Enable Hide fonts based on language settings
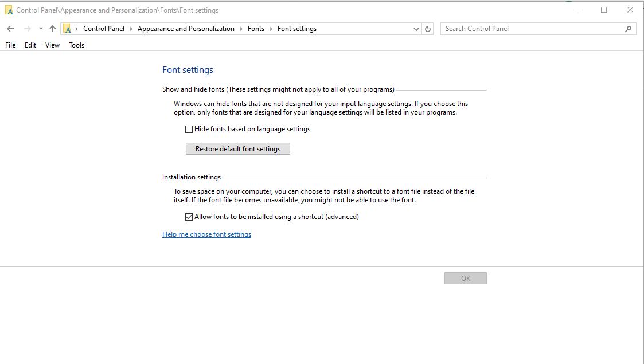Screen dimensions: 644x364 [189, 130]
